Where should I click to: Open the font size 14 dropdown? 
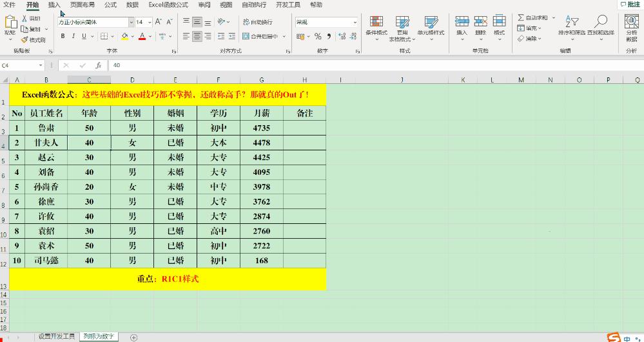[150, 22]
